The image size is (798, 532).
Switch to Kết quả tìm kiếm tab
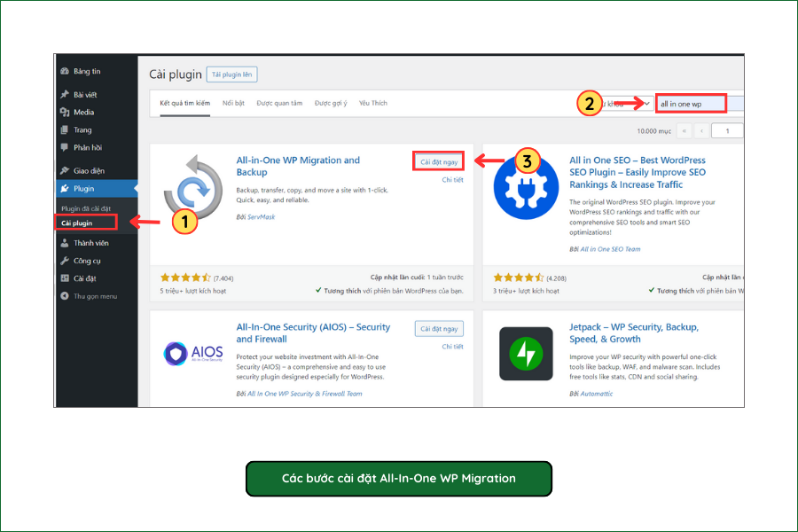[184, 103]
